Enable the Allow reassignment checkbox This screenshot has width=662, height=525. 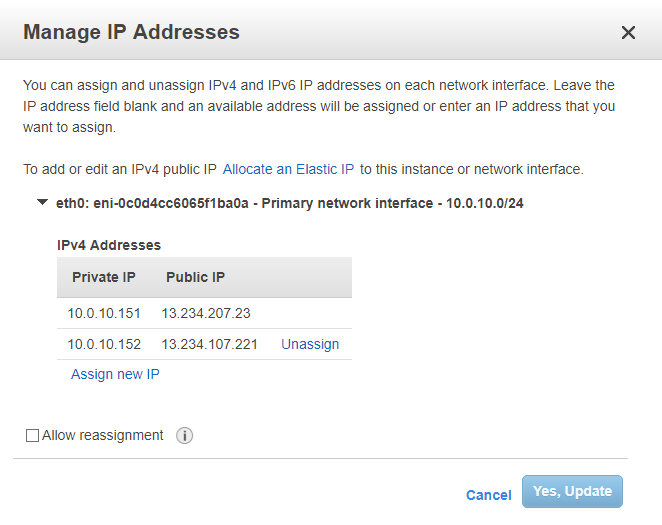point(33,436)
